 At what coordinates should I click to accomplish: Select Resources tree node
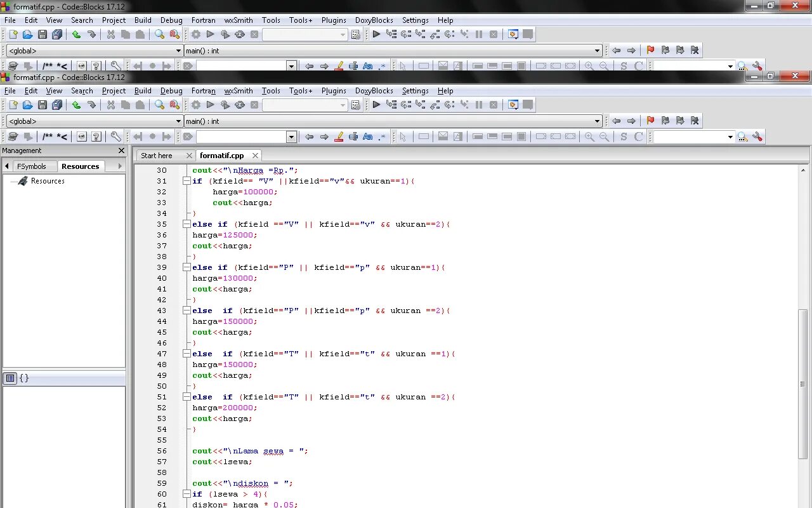(x=48, y=181)
